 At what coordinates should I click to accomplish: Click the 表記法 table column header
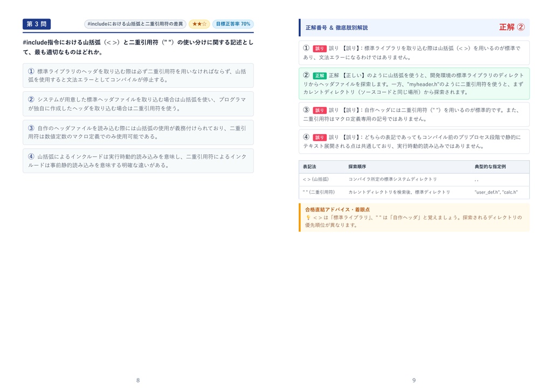(x=309, y=167)
